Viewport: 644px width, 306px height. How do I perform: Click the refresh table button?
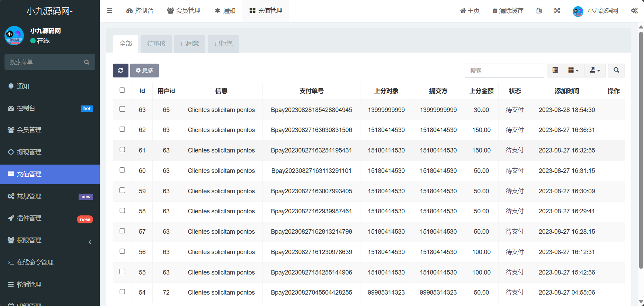120,71
